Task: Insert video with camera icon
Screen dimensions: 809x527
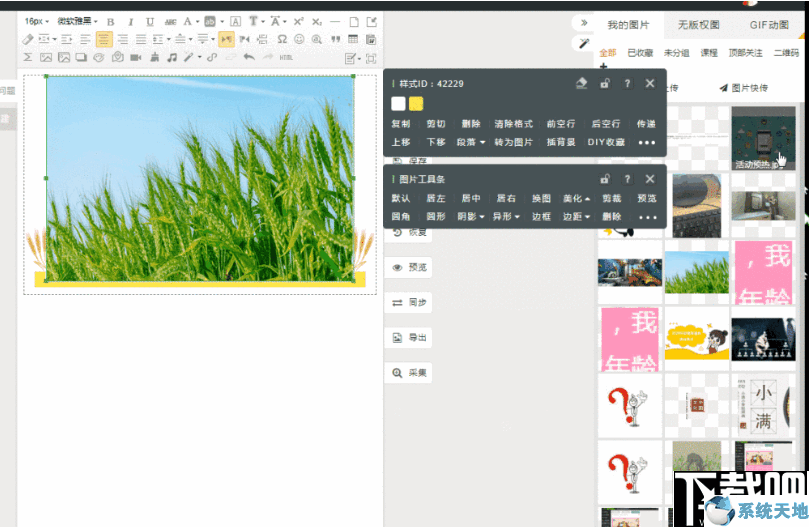Action: tap(136, 57)
